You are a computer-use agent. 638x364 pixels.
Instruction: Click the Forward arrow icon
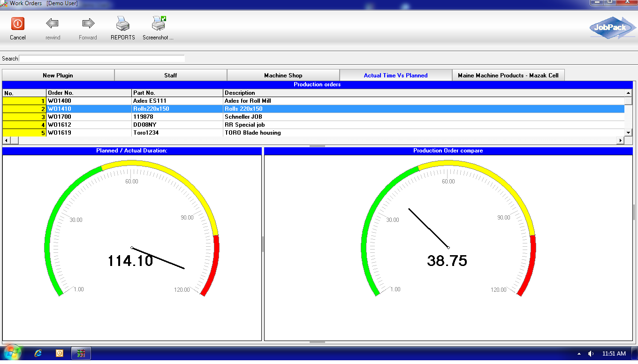pos(88,23)
